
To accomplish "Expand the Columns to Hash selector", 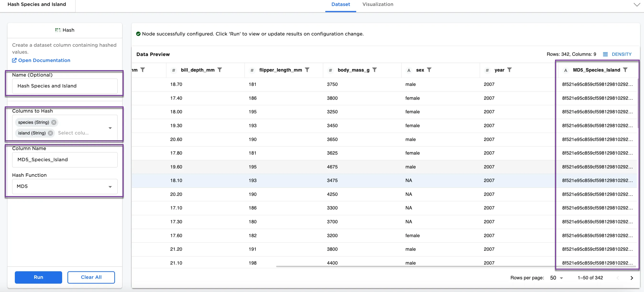I will (110, 128).
